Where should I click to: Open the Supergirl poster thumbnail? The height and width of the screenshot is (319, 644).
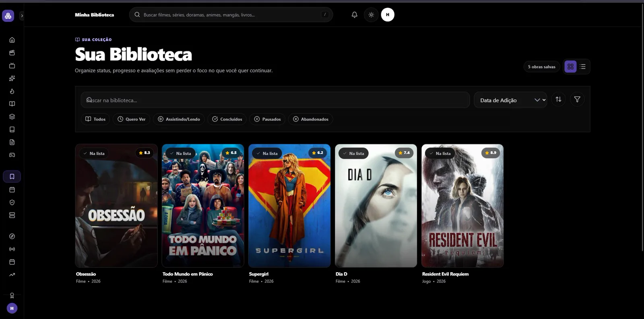coord(289,206)
